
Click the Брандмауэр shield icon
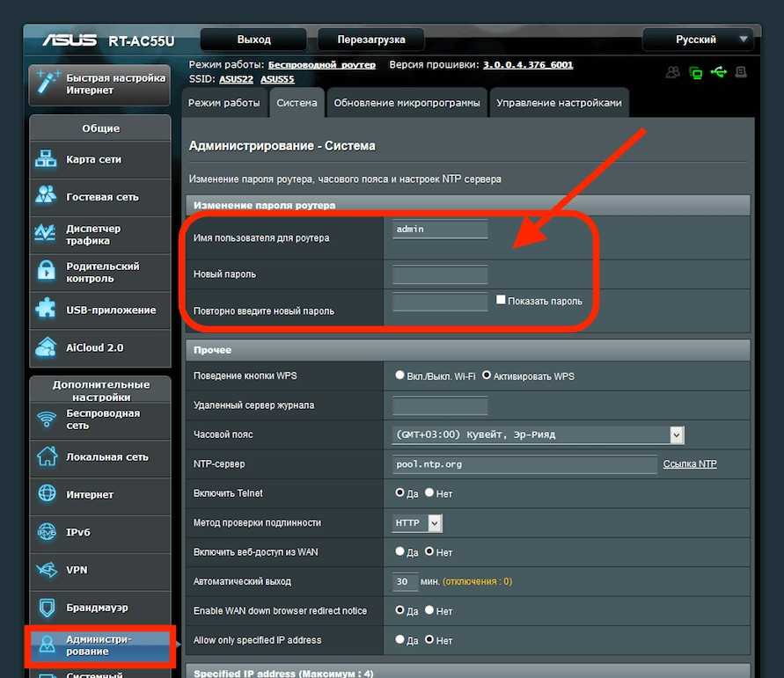[x=48, y=608]
